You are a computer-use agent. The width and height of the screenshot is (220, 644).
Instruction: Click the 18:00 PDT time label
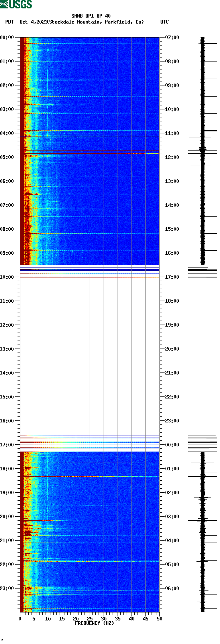pos(7,469)
